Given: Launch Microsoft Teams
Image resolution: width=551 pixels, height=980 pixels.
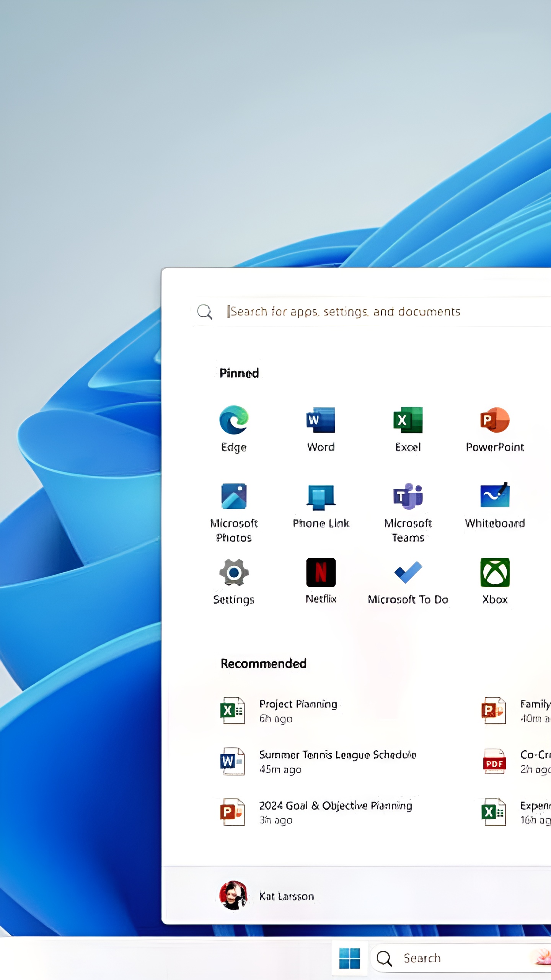Looking at the screenshot, I should coord(408,513).
